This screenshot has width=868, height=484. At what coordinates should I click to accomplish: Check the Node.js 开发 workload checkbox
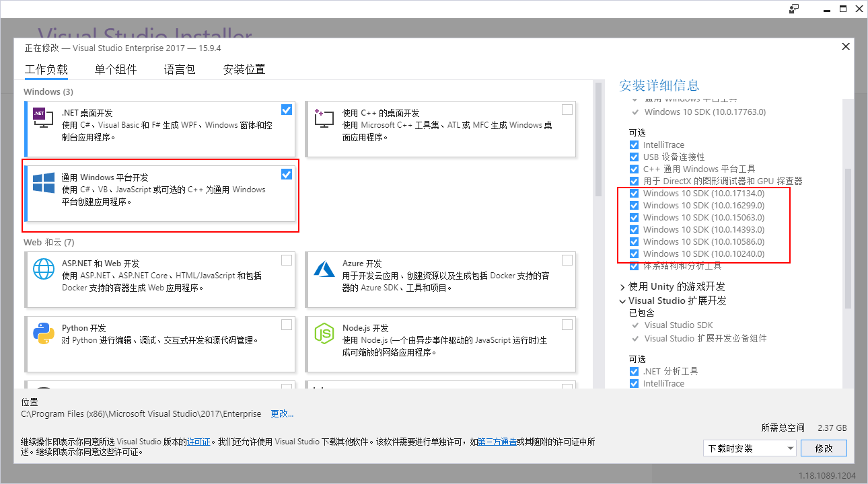[x=567, y=325]
